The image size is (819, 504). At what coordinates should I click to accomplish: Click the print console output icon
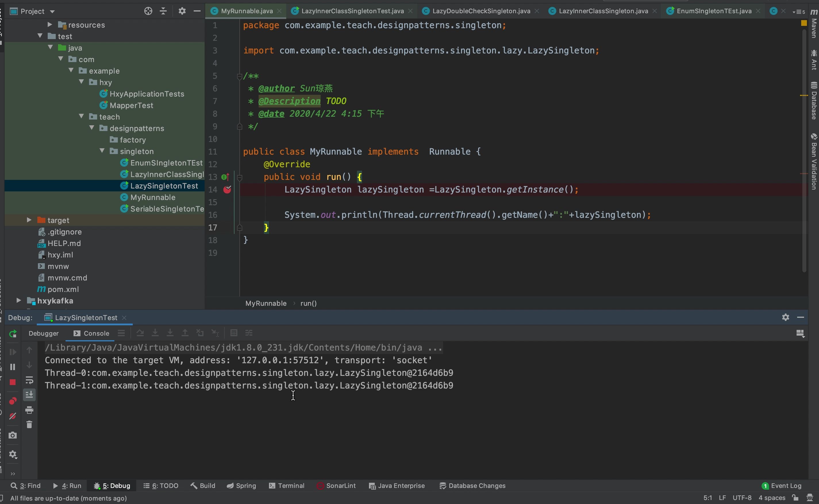point(29,410)
